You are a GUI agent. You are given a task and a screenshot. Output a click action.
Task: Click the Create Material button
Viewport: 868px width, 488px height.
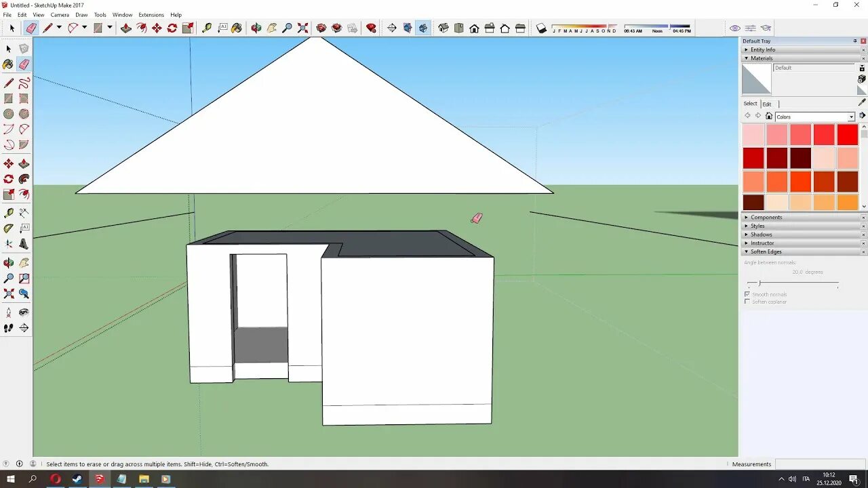pos(862,79)
